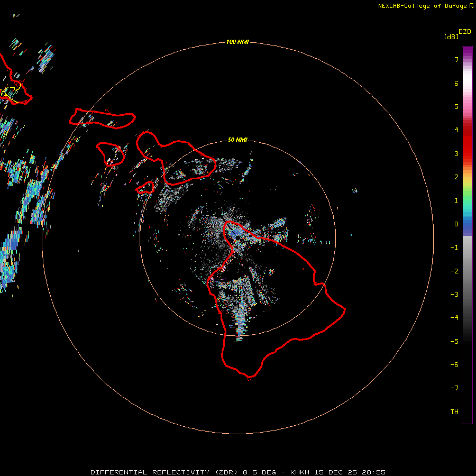Click the Differential Reflectivity product title caption
The height and width of the screenshot is (476, 476).
[238, 472]
